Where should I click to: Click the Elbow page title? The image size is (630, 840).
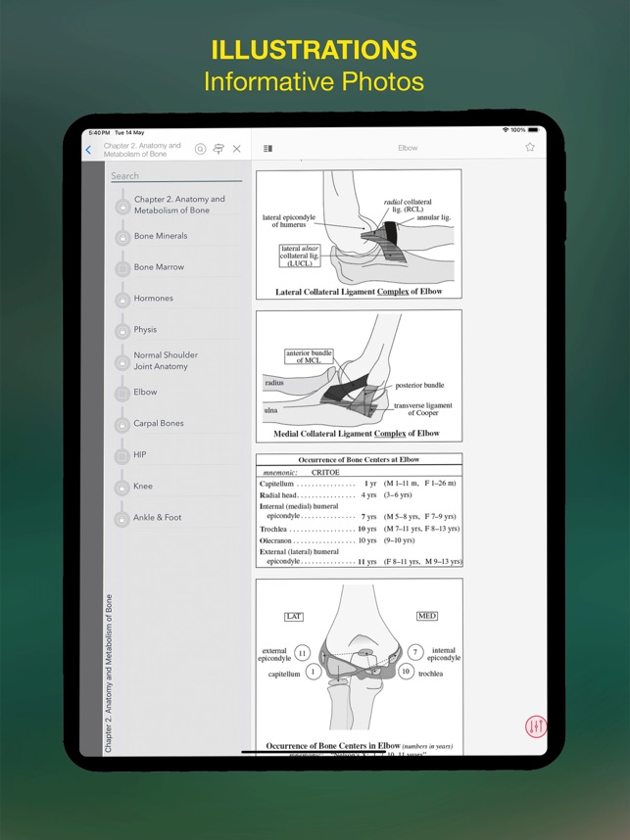408,148
